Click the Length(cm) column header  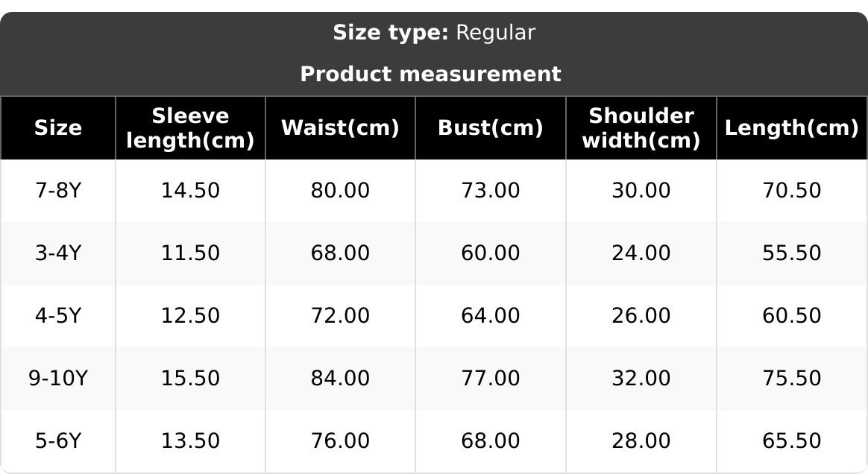point(792,128)
